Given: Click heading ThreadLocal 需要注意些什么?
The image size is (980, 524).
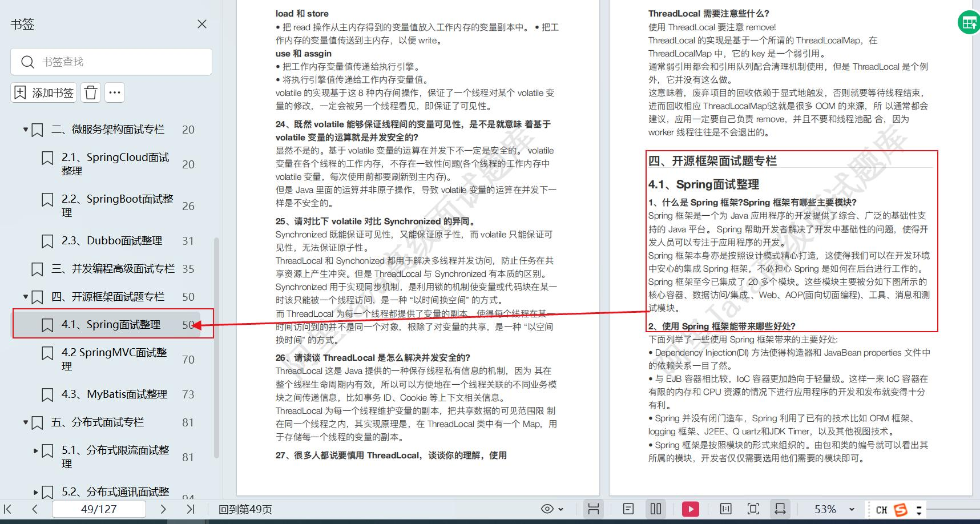Looking at the screenshot, I should click(x=709, y=14).
